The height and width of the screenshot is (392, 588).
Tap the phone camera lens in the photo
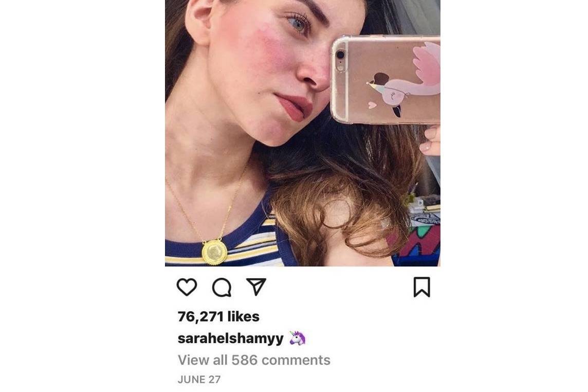340,55
